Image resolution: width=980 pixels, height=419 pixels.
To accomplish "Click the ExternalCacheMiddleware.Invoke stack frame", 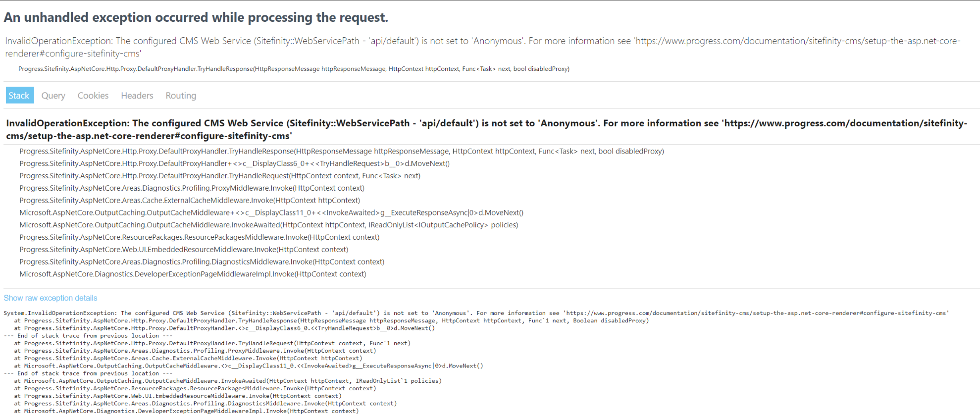I will pyautogui.click(x=190, y=200).
